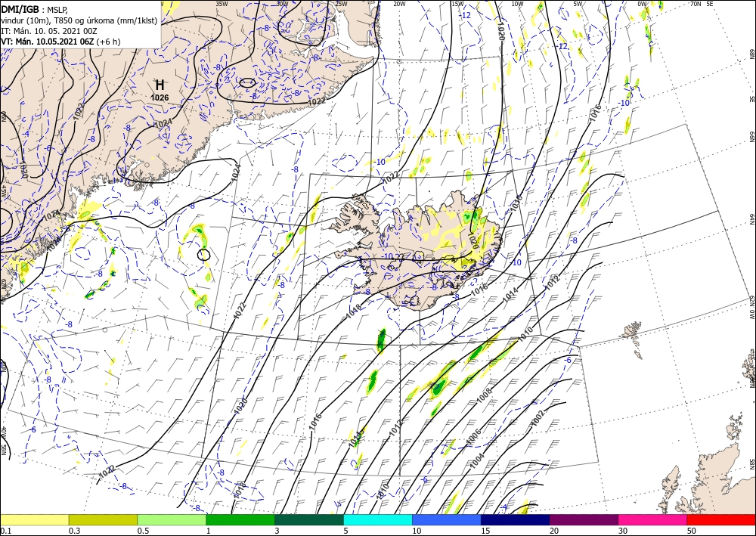Select the green 1 mm legend band
The width and height of the screenshot is (756, 536).
[240, 519]
